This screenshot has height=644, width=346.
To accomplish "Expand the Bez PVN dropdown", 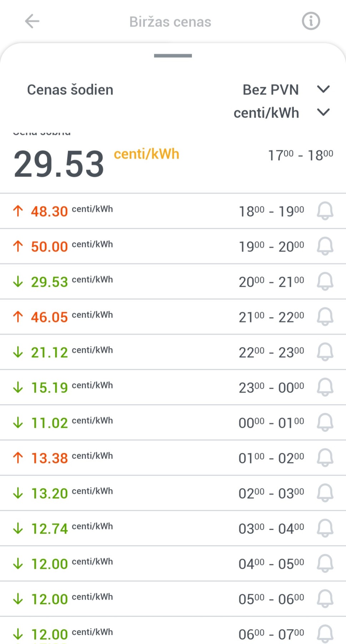I will [271, 90].
